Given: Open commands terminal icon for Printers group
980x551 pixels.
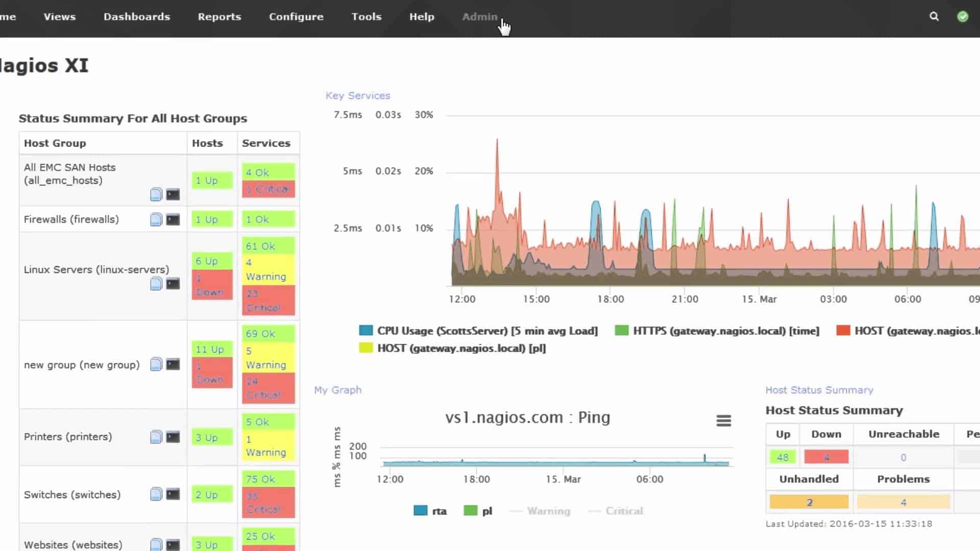Looking at the screenshot, I should (173, 437).
